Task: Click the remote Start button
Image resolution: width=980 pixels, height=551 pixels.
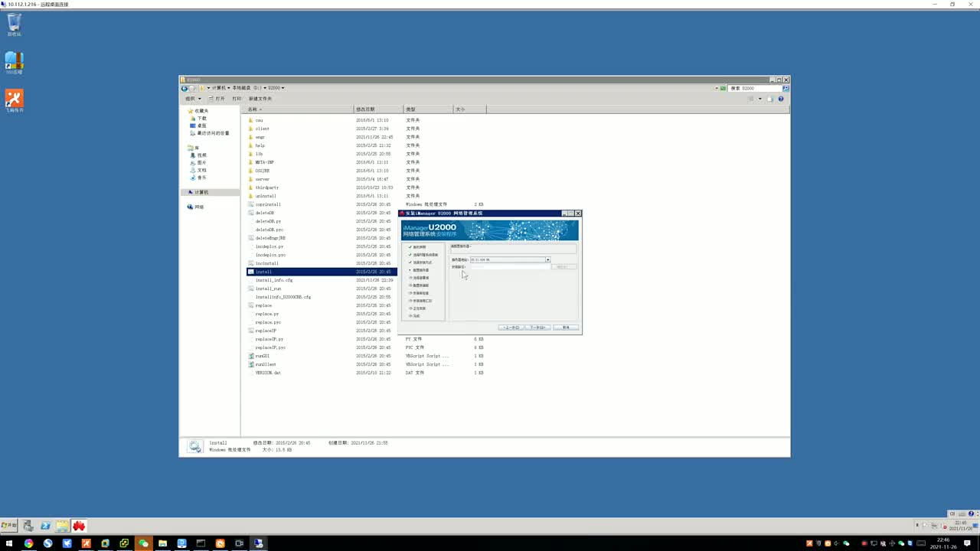Action: coord(9,526)
